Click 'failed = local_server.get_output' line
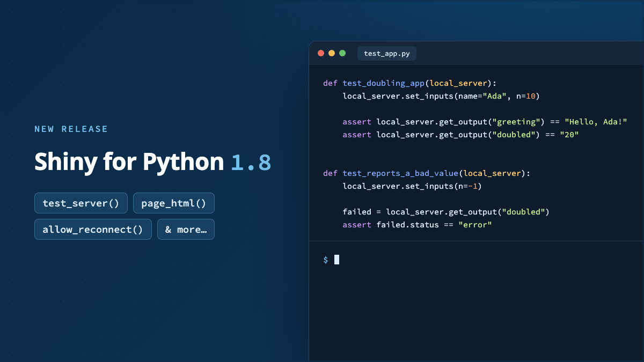644x362 pixels. [x=446, y=212]
